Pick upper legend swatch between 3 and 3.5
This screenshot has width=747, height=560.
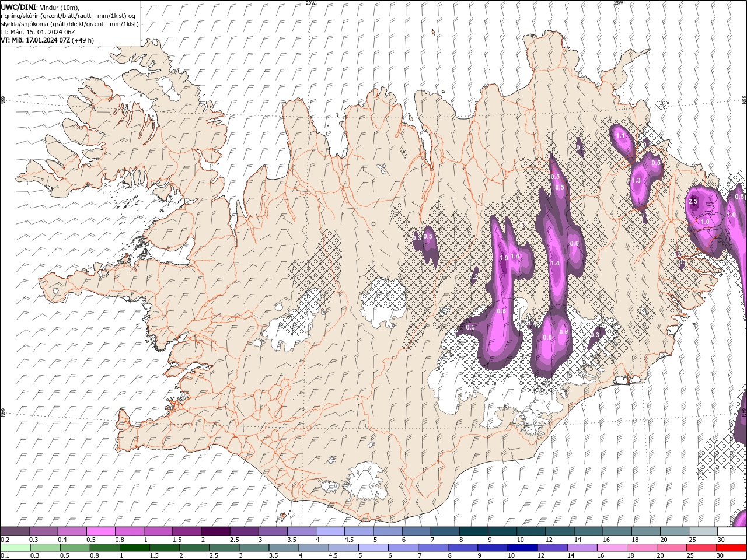(x=273, y=531)
